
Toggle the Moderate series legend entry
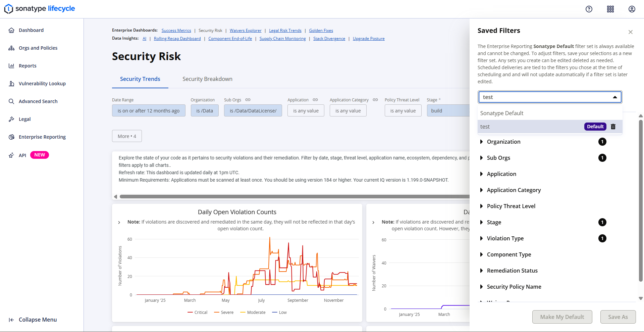coord(253,313)
